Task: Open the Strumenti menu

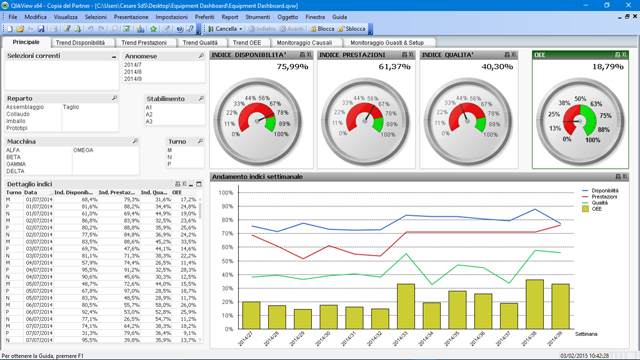Action: (258, 17)
